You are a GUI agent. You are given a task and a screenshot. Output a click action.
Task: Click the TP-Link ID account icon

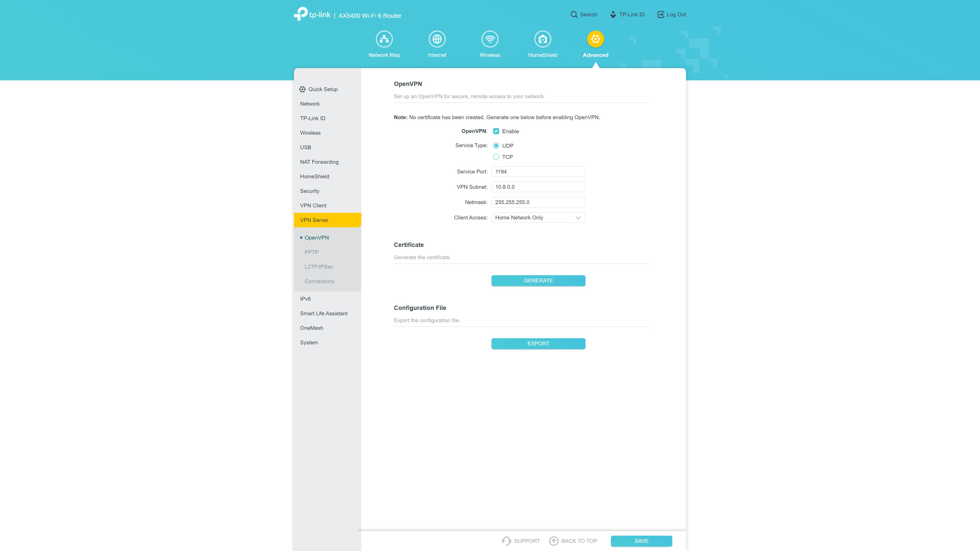click(x=612, y=14)
